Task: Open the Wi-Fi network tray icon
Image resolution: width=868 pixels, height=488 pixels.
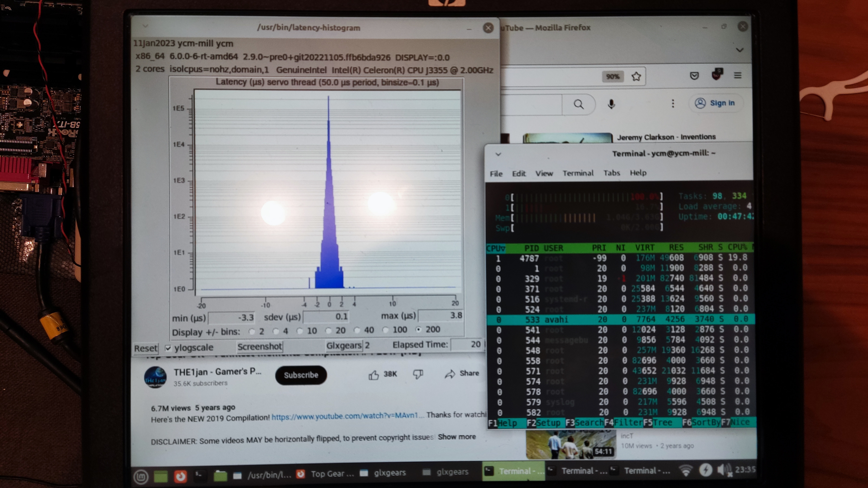Action: pos(685,470)
